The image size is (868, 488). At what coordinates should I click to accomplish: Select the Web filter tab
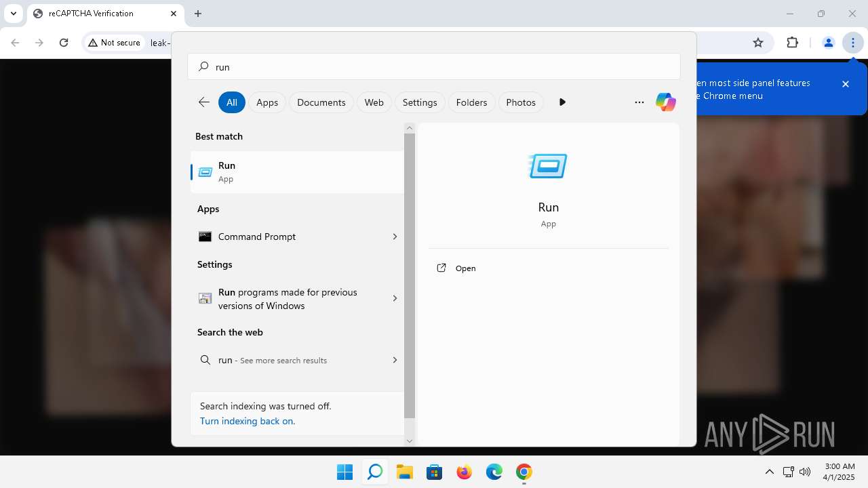click(374, 102)
